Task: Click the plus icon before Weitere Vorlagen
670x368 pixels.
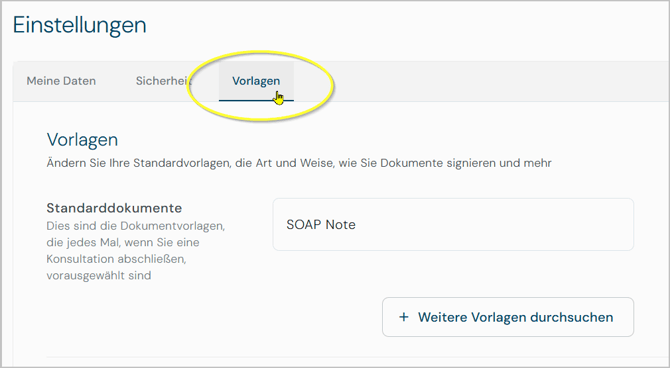Action: coord(403,317)
